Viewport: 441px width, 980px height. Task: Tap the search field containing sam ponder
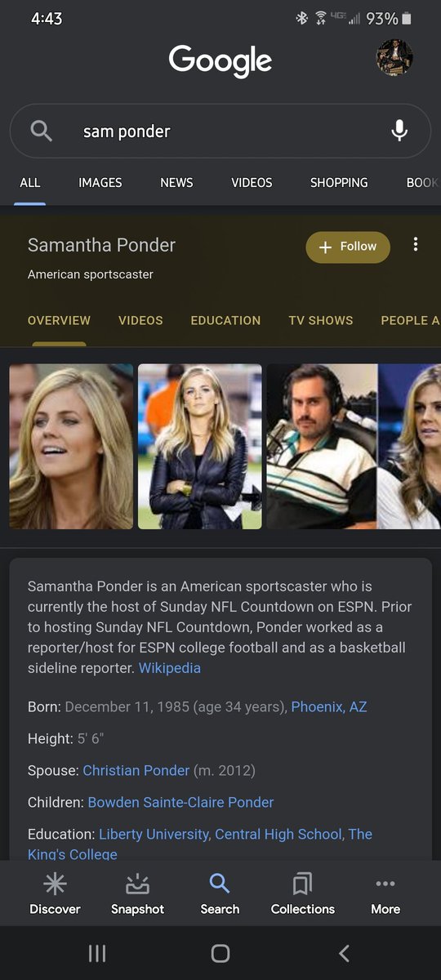(220, 131)
